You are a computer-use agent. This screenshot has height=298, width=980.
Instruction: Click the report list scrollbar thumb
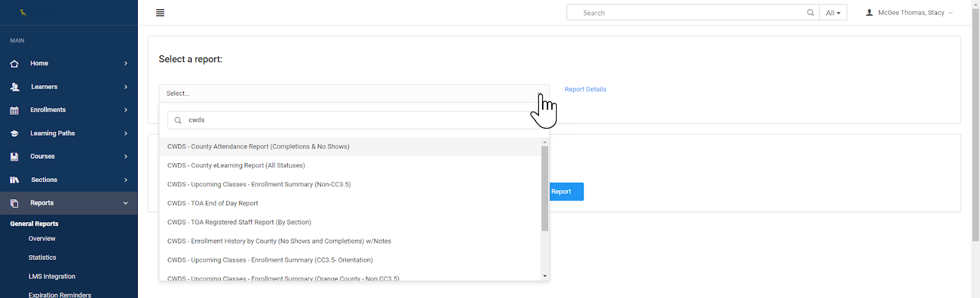coord(545,188)
